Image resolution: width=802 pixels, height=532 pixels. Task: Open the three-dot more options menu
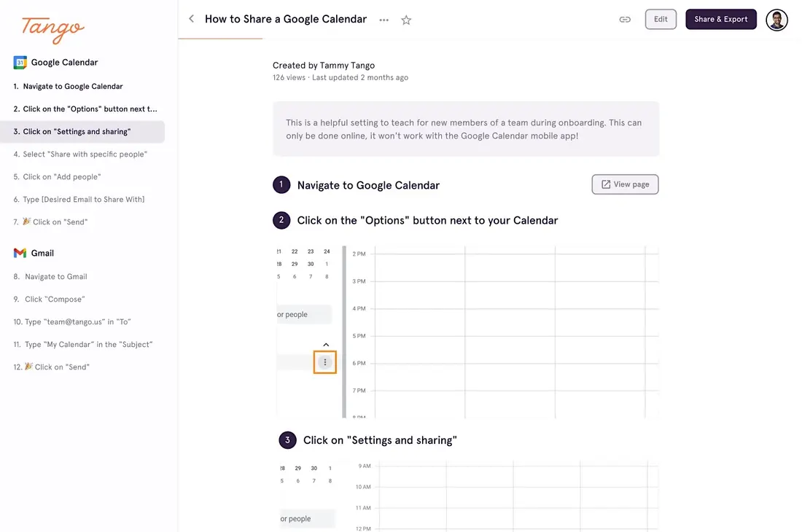click(384, 20)
